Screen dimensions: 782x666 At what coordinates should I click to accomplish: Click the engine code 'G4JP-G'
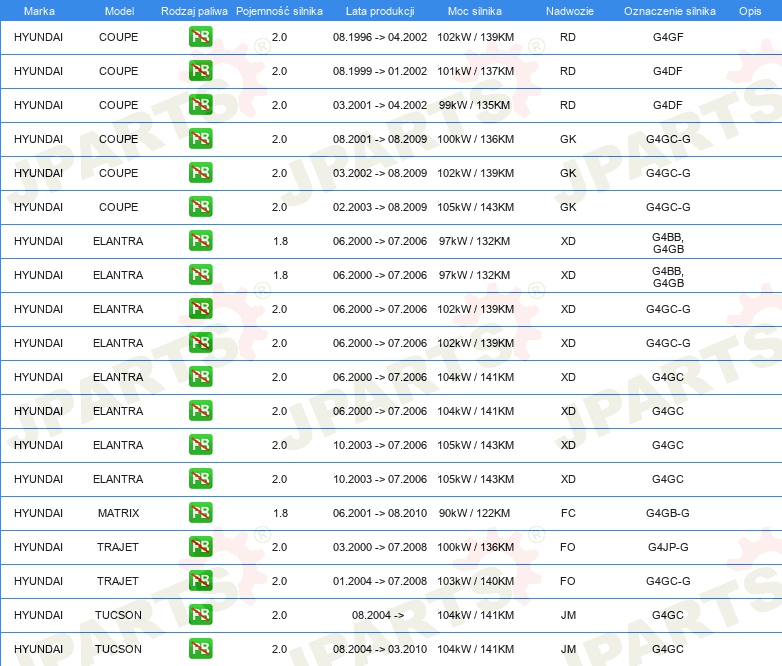click(668, 547)
